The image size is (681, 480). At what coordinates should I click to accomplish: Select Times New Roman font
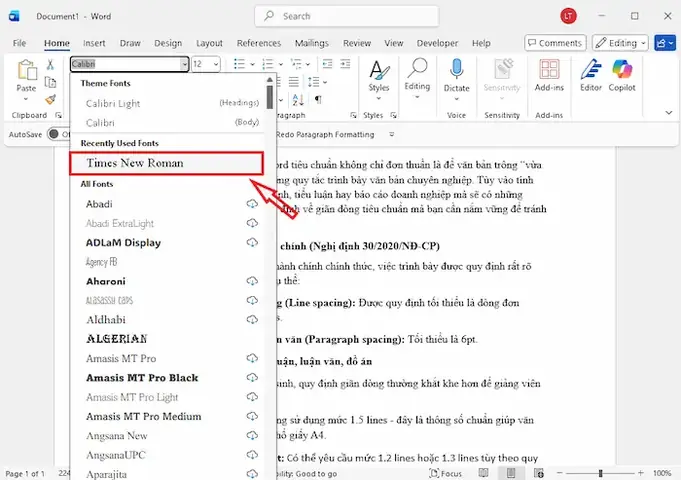click(x=167, y=163)
